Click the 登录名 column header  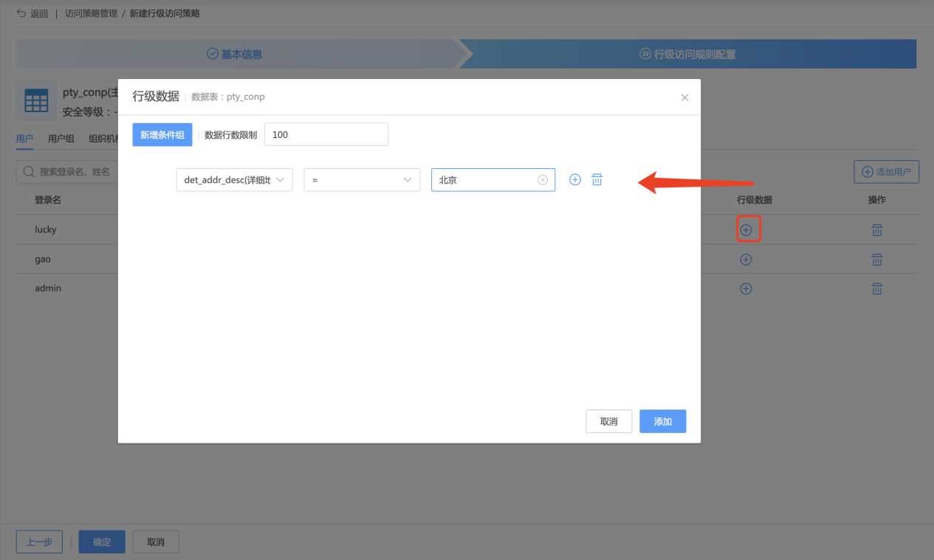(x=48, y=200)
